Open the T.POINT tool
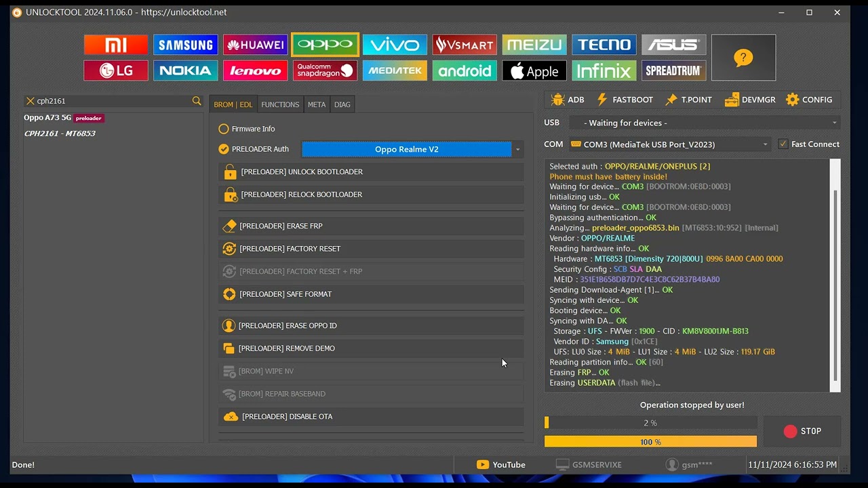The height and width of the screenshot is (488, 868). (x=688, y=100)
